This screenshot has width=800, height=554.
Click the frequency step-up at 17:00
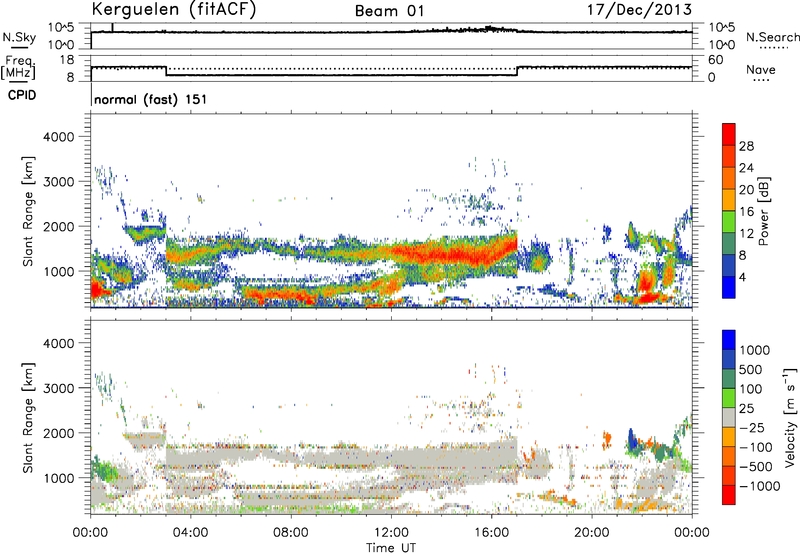[x=517, y=71]
